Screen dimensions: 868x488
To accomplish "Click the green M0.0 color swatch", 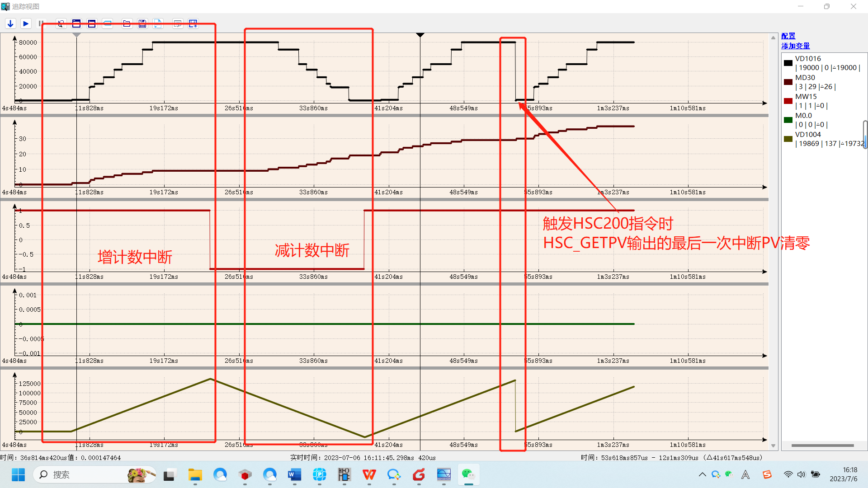I will tap(788, 120).
